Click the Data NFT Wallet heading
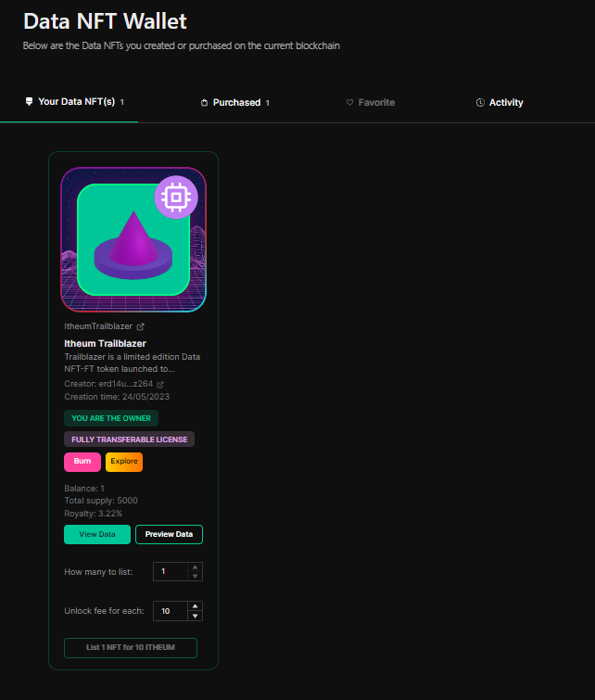 pyautogui.click(x=105, y=21)
